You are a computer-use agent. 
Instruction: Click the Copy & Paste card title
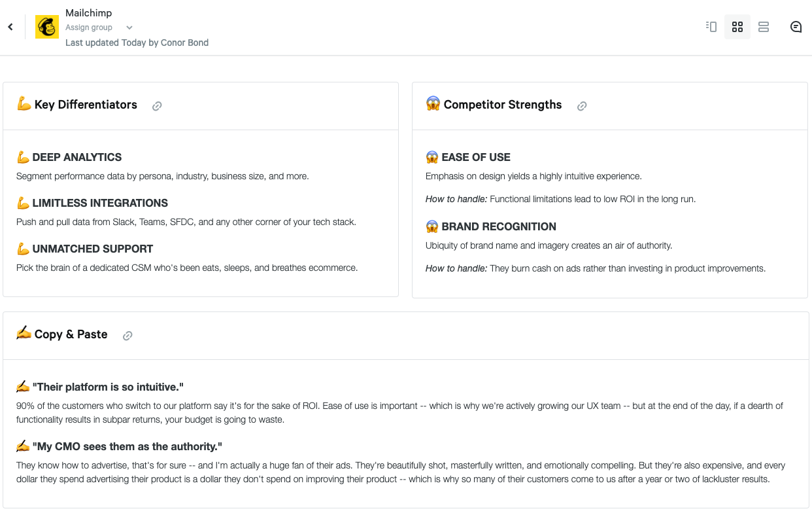coord(71,334)
